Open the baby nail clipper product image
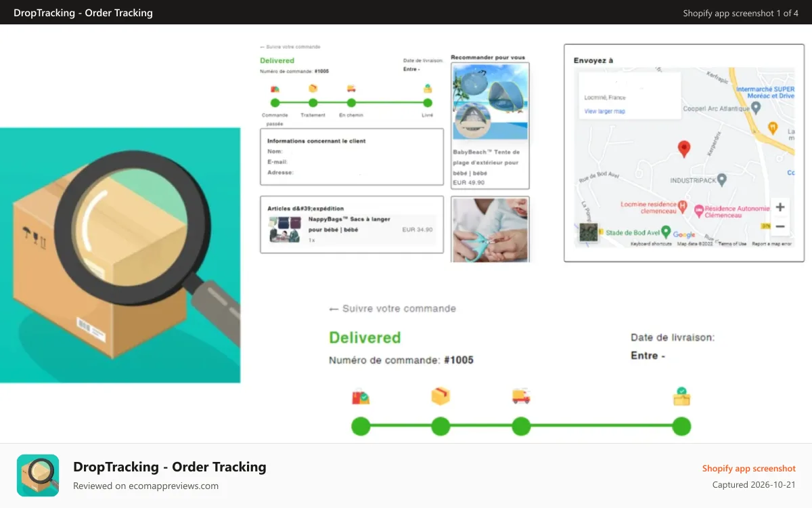This screenshot has width=812, height=508. click(490, 230)
